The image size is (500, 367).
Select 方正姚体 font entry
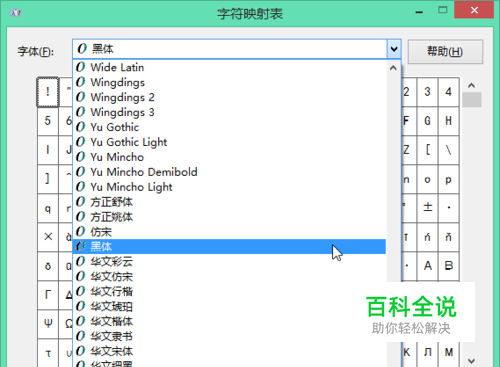pos(229,217)
